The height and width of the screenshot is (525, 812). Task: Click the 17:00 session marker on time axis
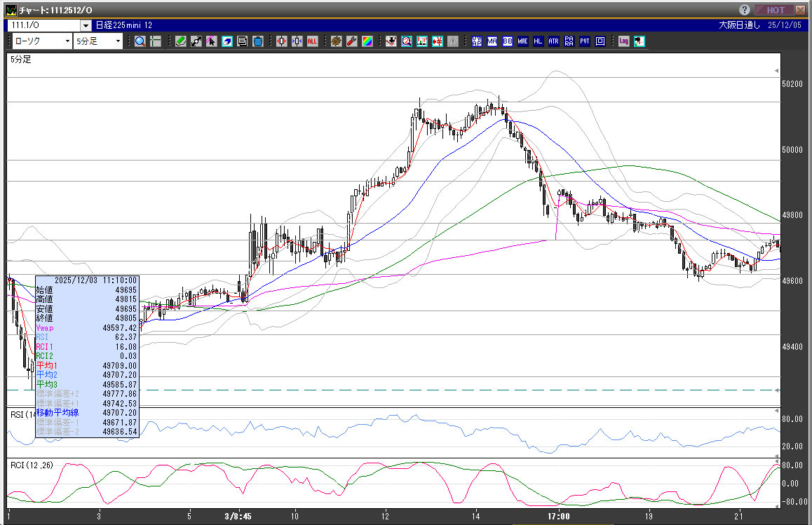coord(559,517)
